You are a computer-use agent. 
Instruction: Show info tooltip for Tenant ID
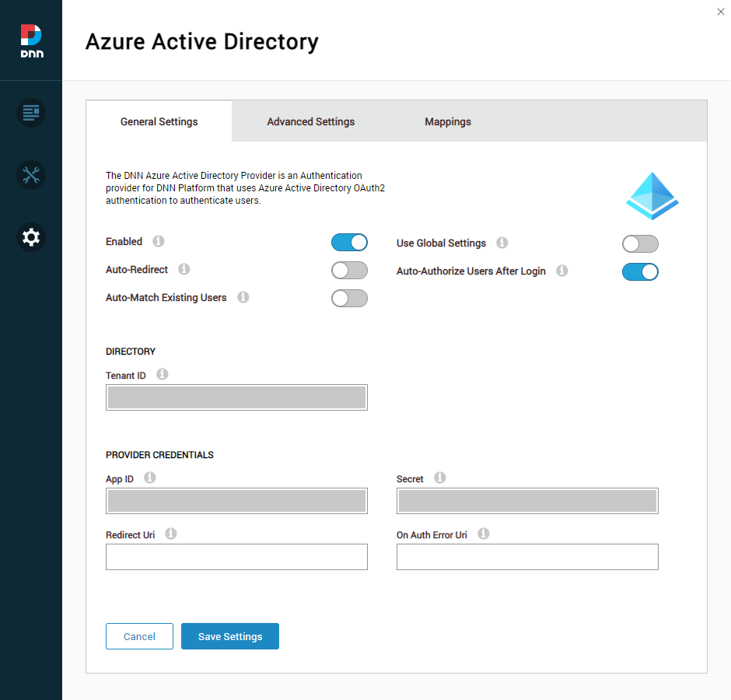pos(163,374)
